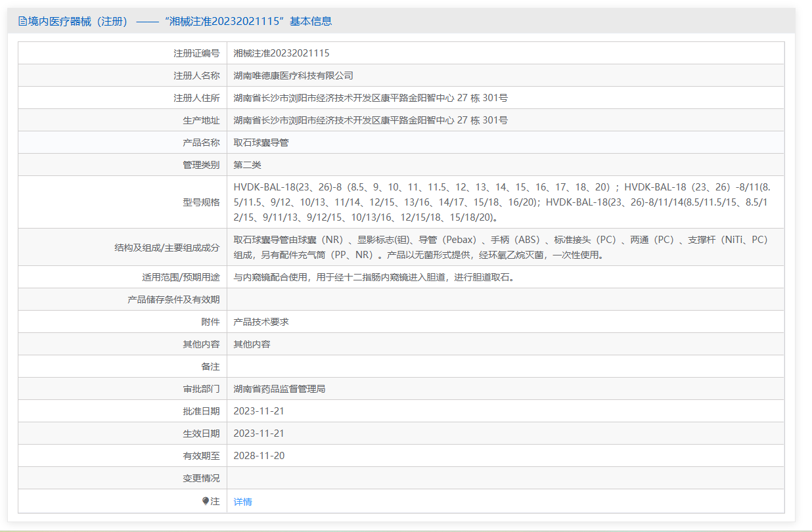Select product name 取石球囊导管

pyautogui.click(x=261, y=143)
